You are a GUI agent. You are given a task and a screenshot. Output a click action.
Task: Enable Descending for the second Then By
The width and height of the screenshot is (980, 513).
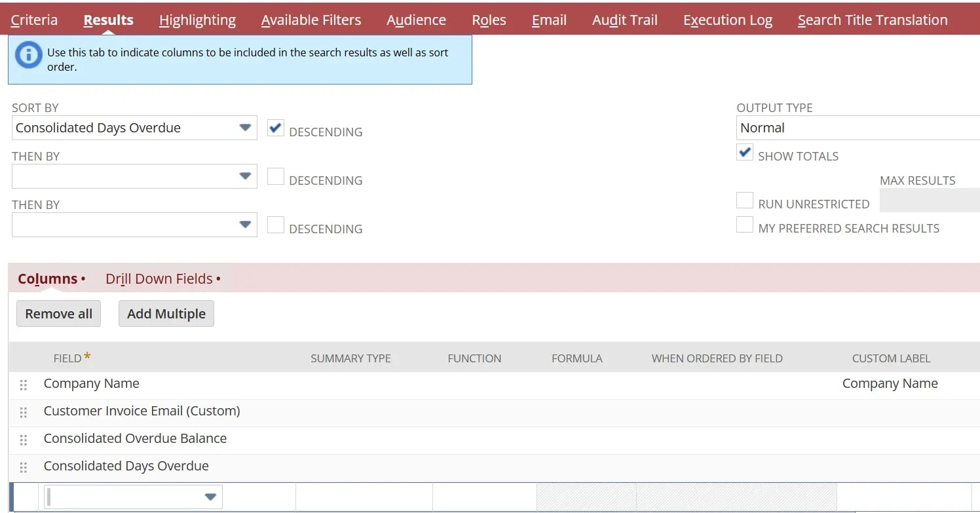pos(276,225)
